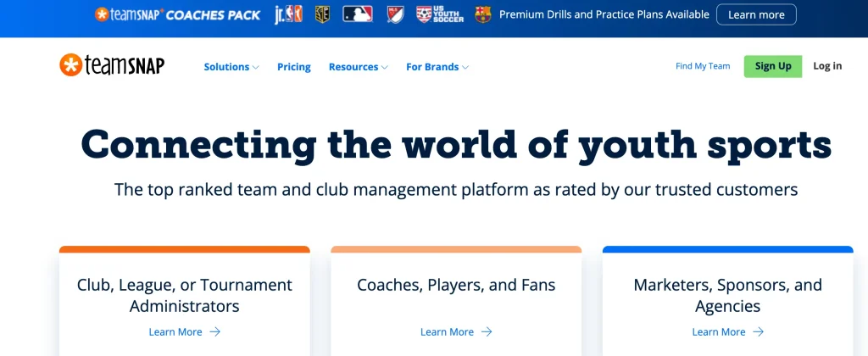Expand the Resources dropdown menu
This screenshot has width=868, height=356.
click(x=358, y=67)
